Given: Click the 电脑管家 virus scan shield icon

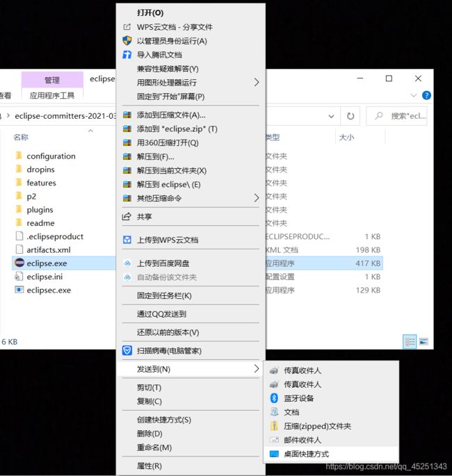Looking at the screenshot, I should [x=127, y=351].
